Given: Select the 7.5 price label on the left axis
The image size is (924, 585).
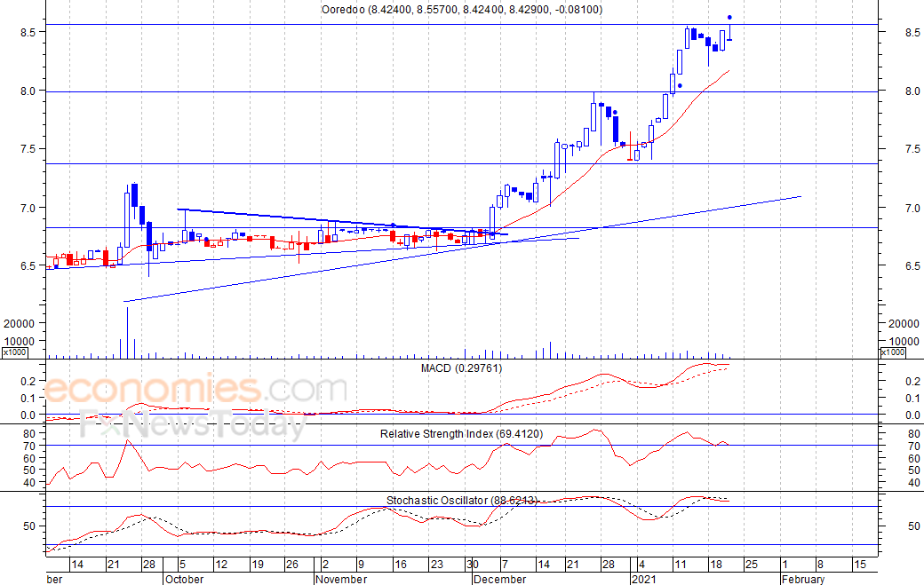Looking at the screenshot, I should [x=28, y=149].
